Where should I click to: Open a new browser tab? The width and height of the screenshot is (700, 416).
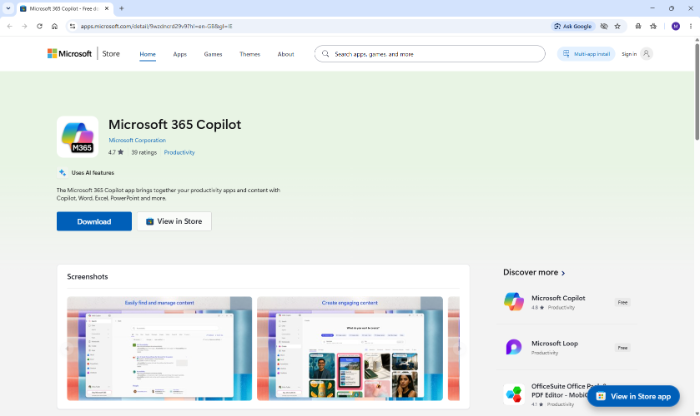121,8
